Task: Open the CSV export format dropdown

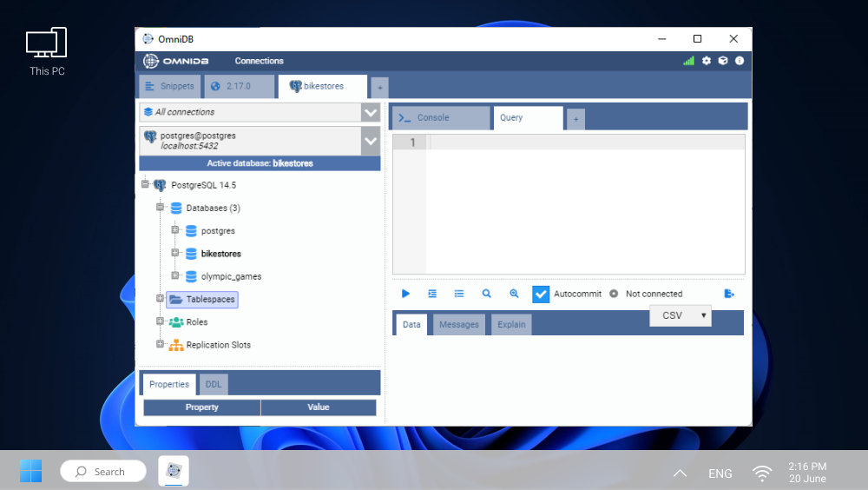Action: point(681,315)
